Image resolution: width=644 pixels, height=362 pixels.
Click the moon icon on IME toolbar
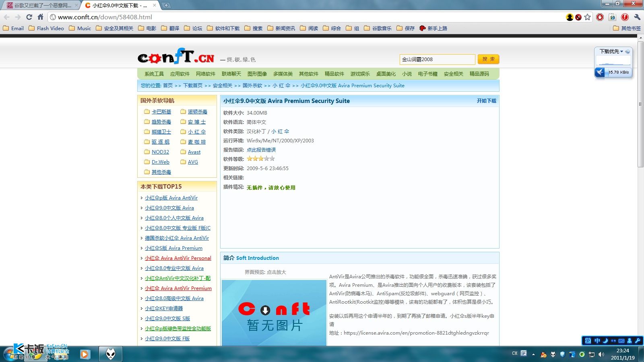[605, 341]
